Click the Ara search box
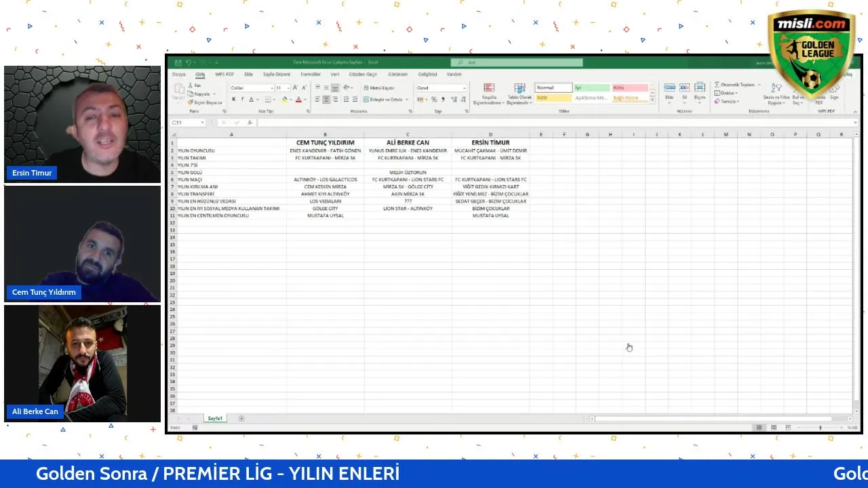 (x=517, y=62)
